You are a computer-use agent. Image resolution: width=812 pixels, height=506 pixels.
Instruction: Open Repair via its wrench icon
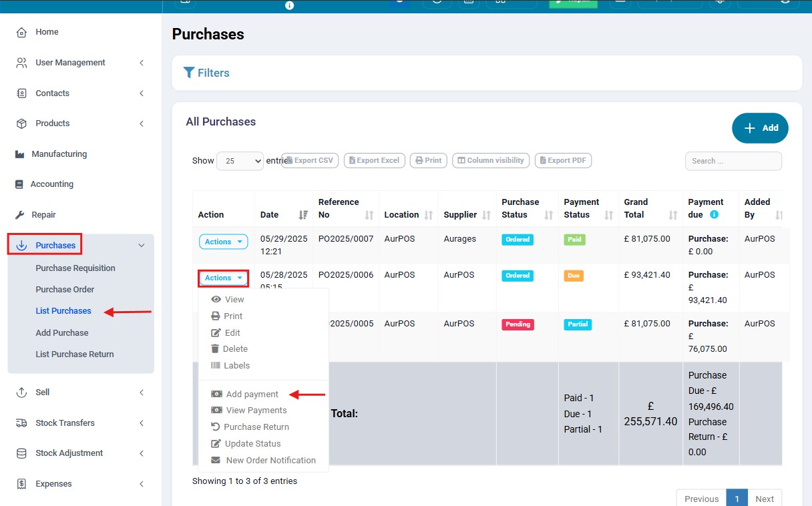[19, 215]
